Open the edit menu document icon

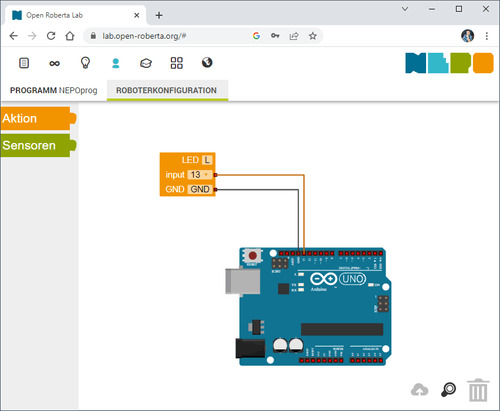tap(24, 63)
